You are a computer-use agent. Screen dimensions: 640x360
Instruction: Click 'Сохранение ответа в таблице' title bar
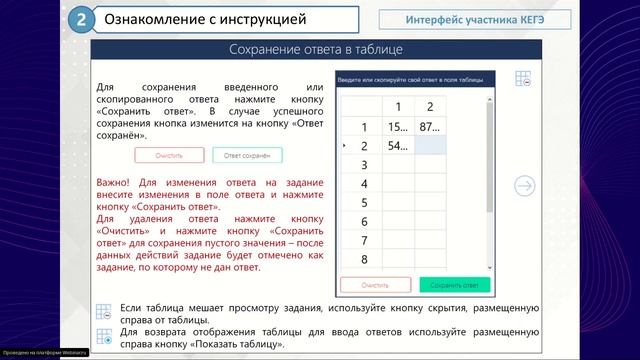pyautogui.click(x=316, y=49)
